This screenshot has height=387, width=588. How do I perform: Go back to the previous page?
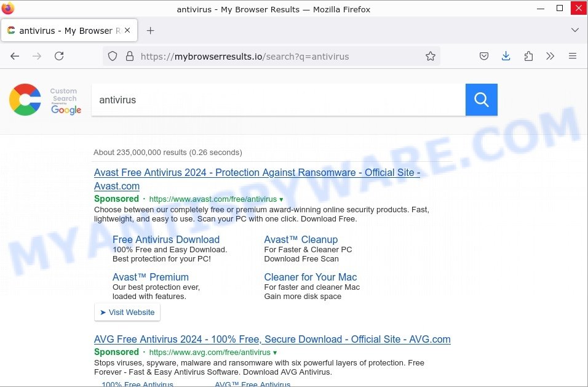point(15,56)
